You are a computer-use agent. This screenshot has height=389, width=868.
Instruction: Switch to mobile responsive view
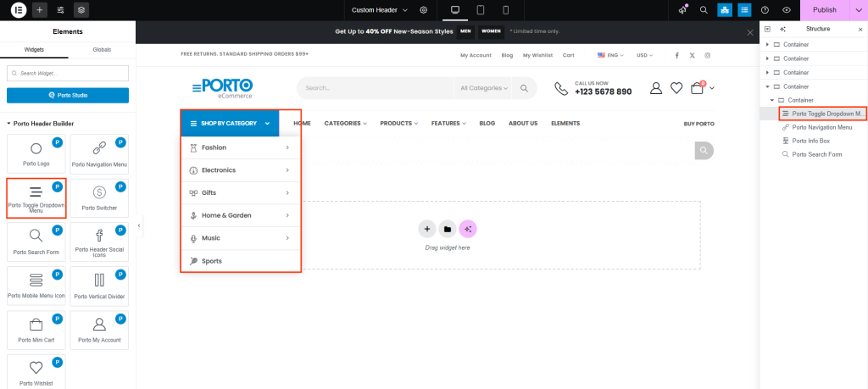coord(506,10)
